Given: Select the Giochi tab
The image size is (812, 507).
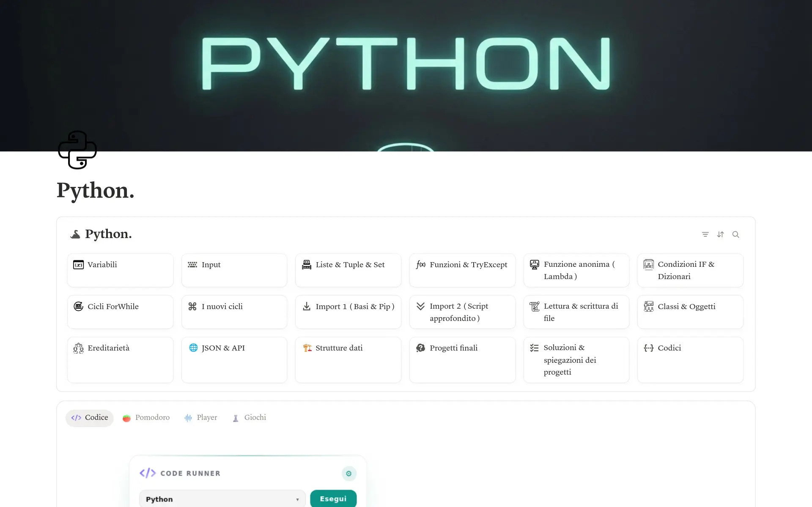Looking at the screenshot, I should 250,418.
